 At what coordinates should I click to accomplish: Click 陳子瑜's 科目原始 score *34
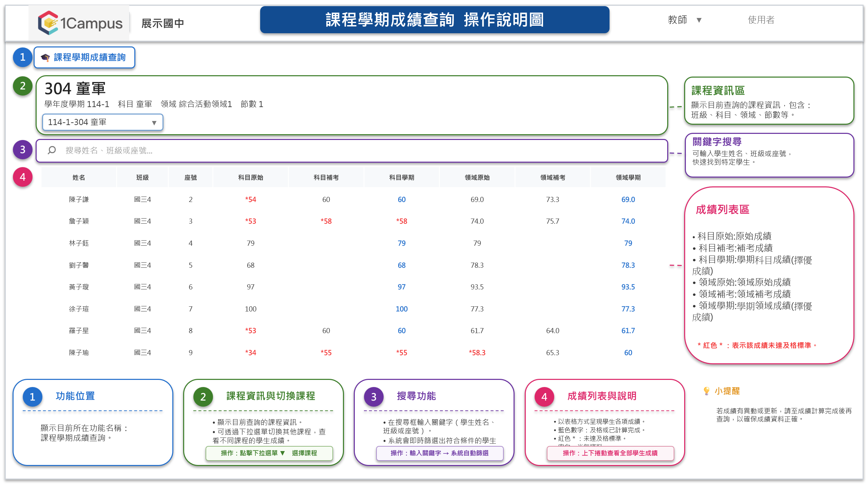251,352
